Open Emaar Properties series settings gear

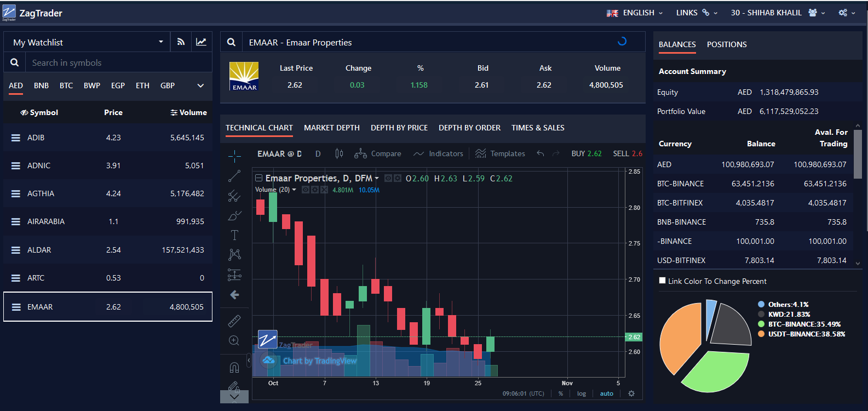point(398,178)
